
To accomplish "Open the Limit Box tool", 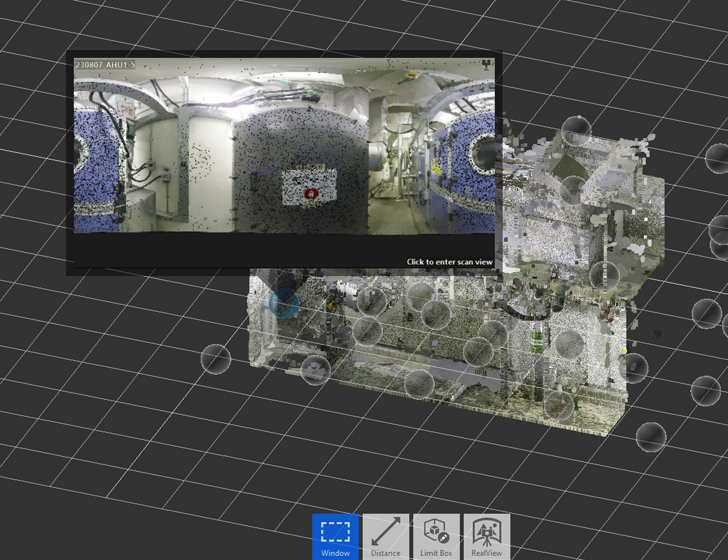I will (x=436, y=536).
